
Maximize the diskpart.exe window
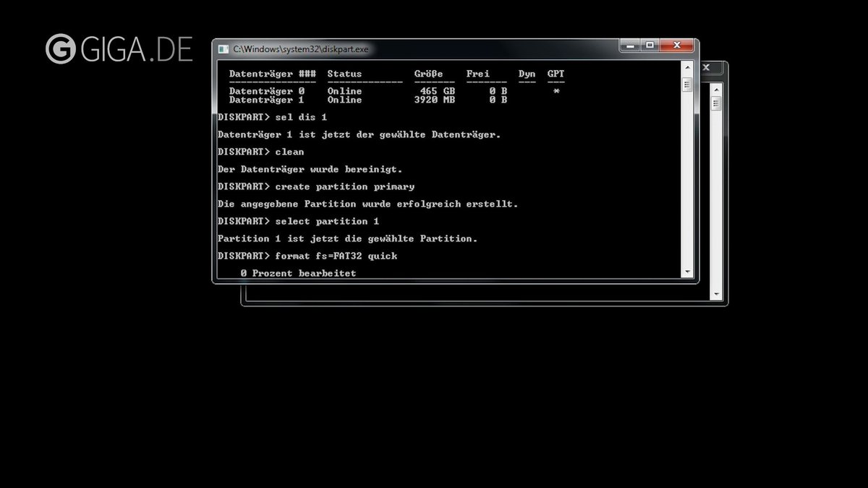point(649,46)
